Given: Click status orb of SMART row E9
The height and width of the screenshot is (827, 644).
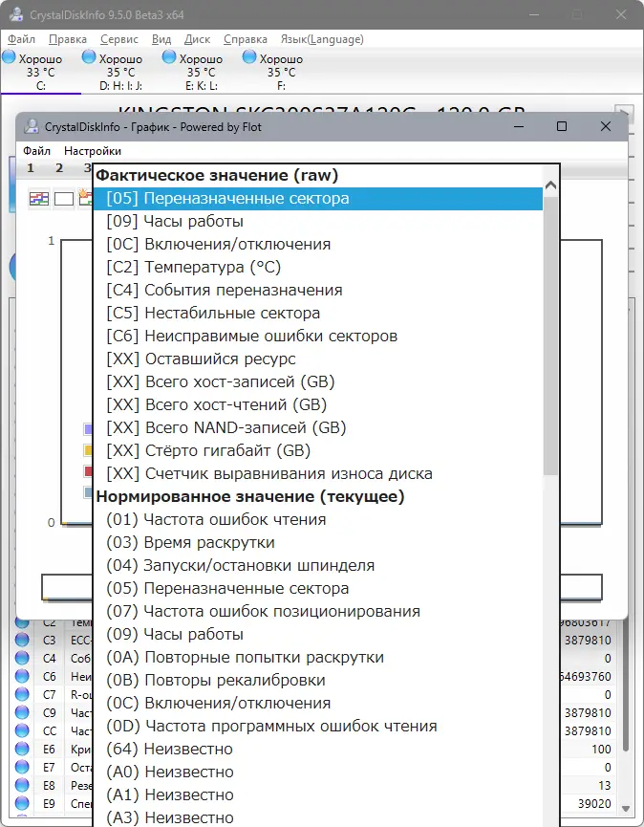Looking at the screenshot, I should coord(22,804).
